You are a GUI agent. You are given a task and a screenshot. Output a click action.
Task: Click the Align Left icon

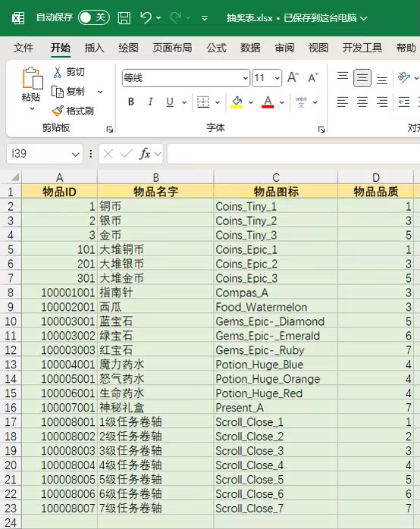pos(343,102)
